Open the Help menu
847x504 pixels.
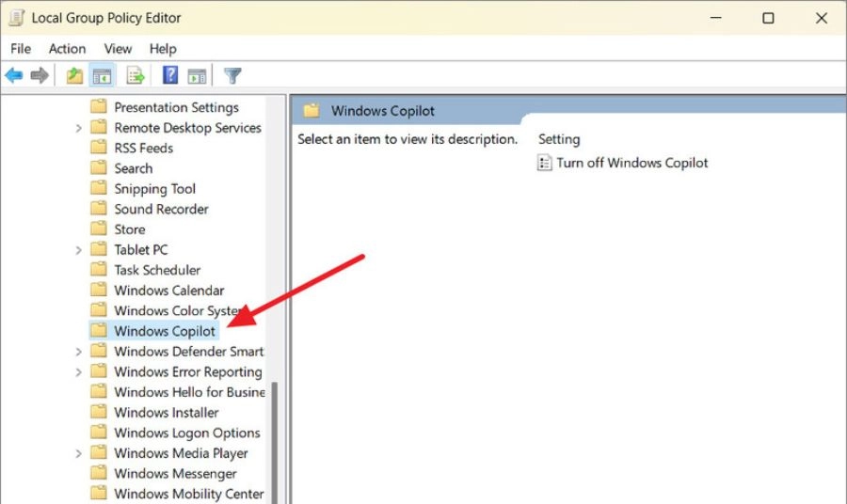163,49
